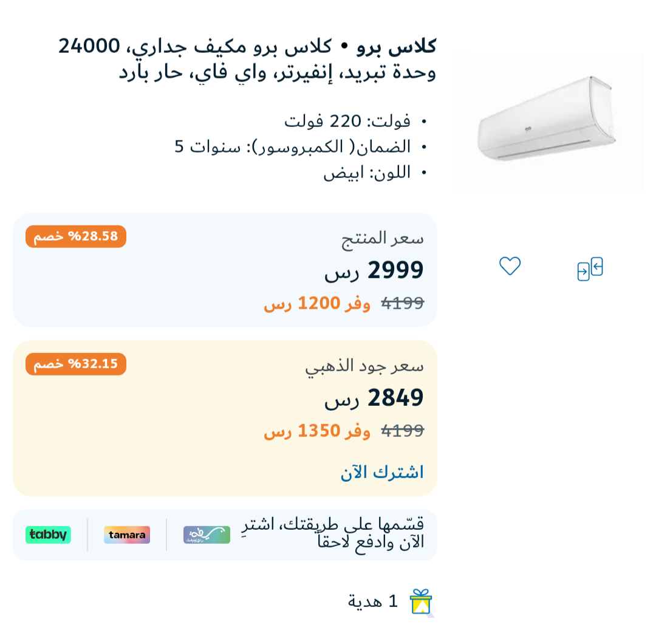Click the compare products icon

coord(590,269)
